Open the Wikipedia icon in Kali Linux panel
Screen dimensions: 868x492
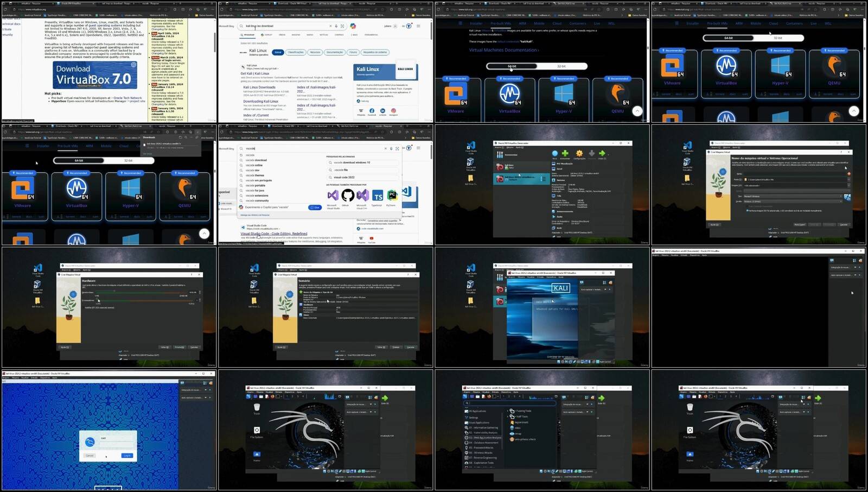361,111
